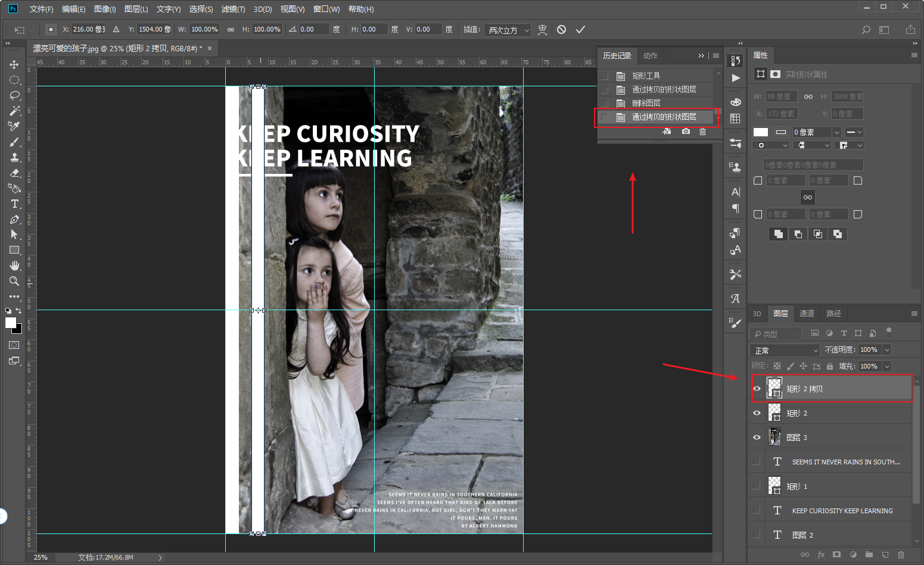Screen dimensions: 924x565
Task: Select the Zoom magnifier tool
Action: [14, 281]
